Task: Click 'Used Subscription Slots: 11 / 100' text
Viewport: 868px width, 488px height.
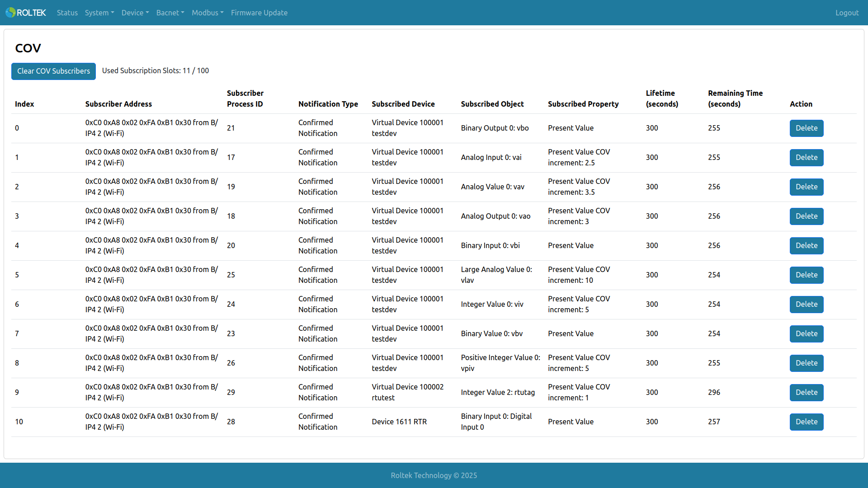Action: click(156, 70)
